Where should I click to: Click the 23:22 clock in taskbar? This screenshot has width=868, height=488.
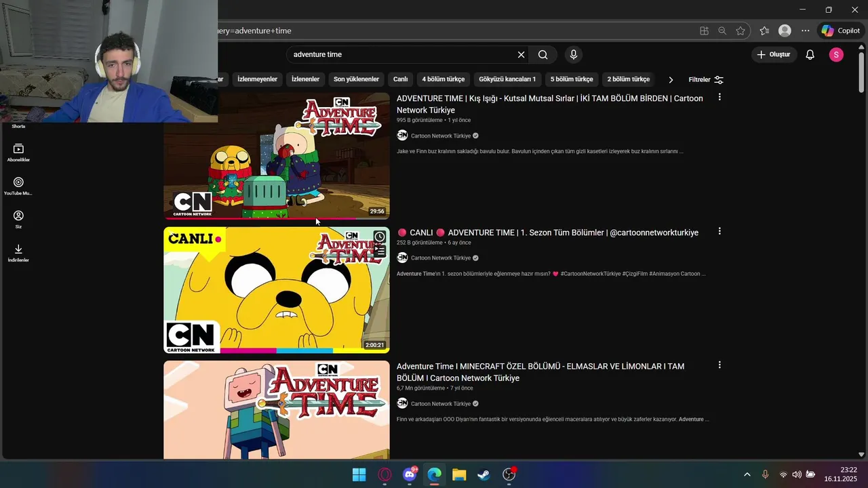tap(848, 470)
